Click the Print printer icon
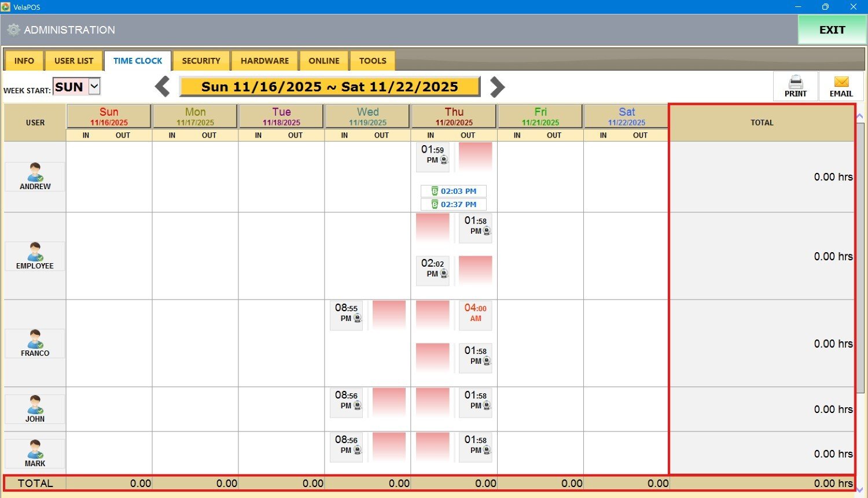 pyautogui.click(x=796, y=82)
